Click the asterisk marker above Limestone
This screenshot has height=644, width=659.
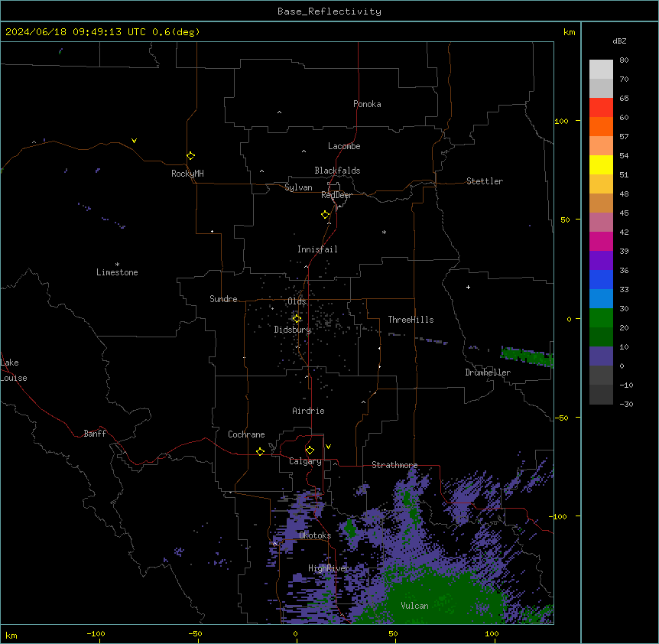pos(117,264)
